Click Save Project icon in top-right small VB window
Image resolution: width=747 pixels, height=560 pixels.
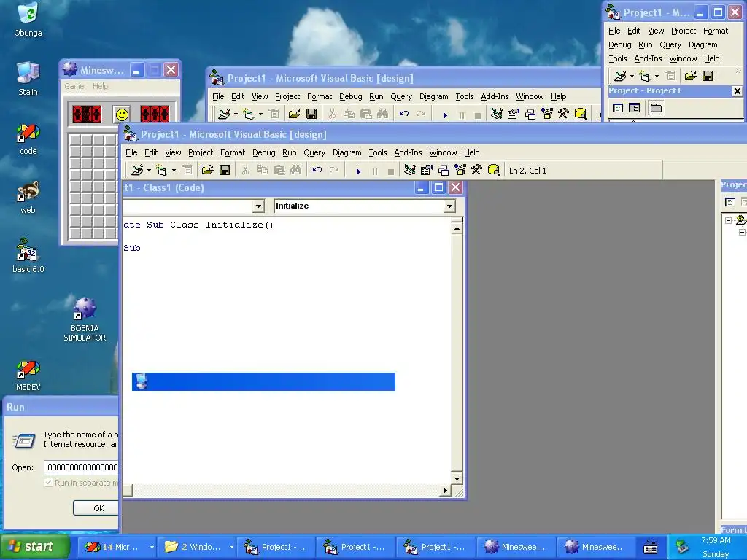[x=708, y=76]
